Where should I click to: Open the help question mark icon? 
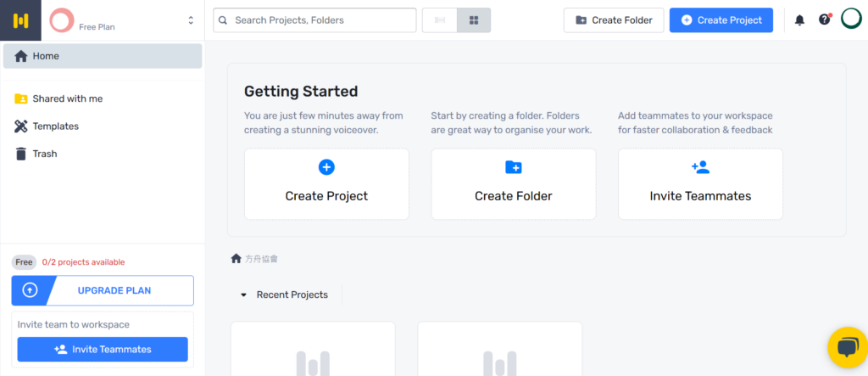tap(824, 20)
